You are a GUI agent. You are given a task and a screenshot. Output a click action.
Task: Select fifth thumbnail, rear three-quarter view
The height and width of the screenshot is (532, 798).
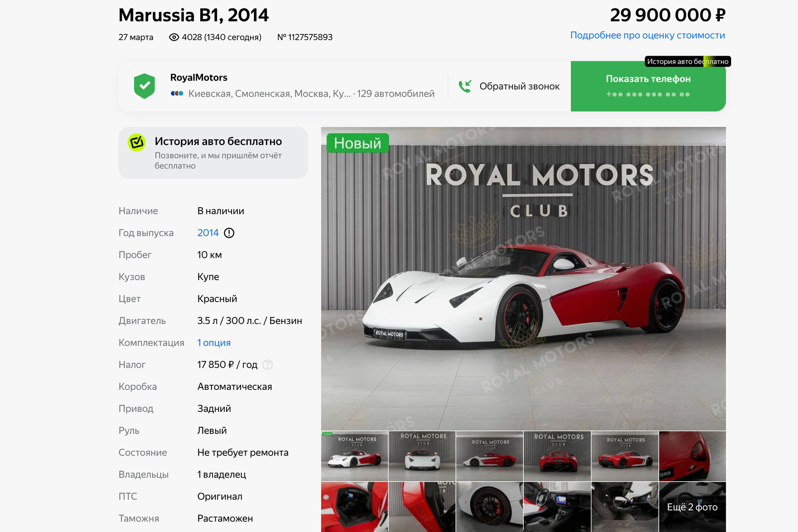(x=625, y=456)
